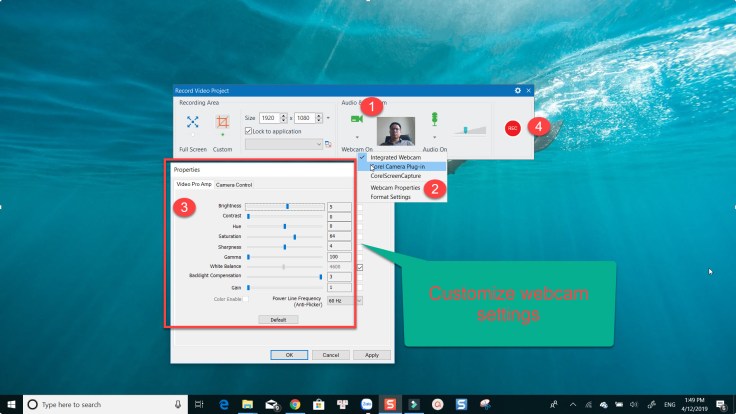Toggle the Brightness auto checkbox

pyautogui.click(x=360, y=207)
